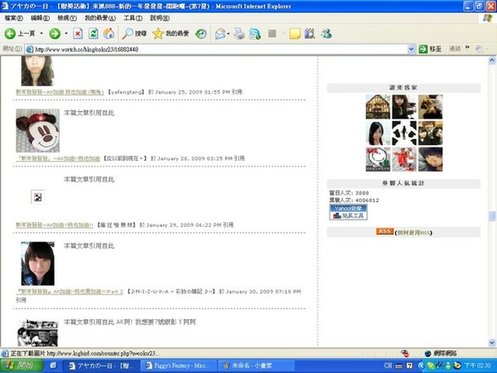Click the vertical scrollbar down arrow
497x373 pixels.
coord(492,342)
